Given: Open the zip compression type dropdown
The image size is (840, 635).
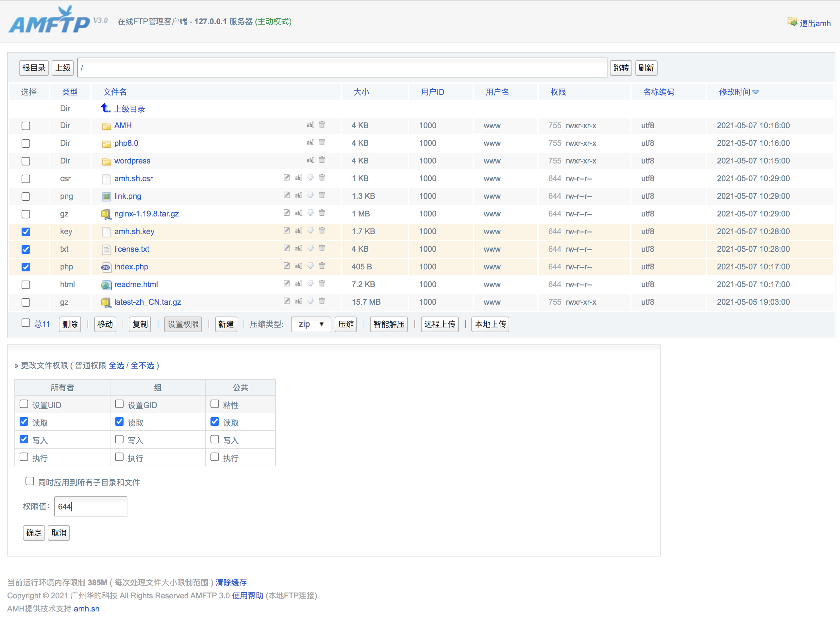Looking at the screenshot, I should click(311, 324).
